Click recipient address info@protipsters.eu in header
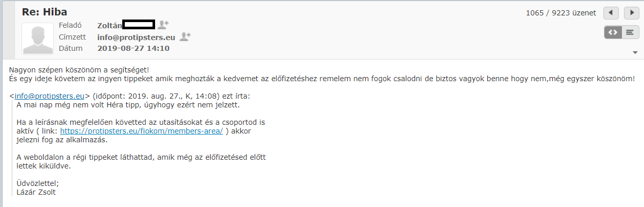Screen dimensions: 644x207 click(x=136, y=37)
